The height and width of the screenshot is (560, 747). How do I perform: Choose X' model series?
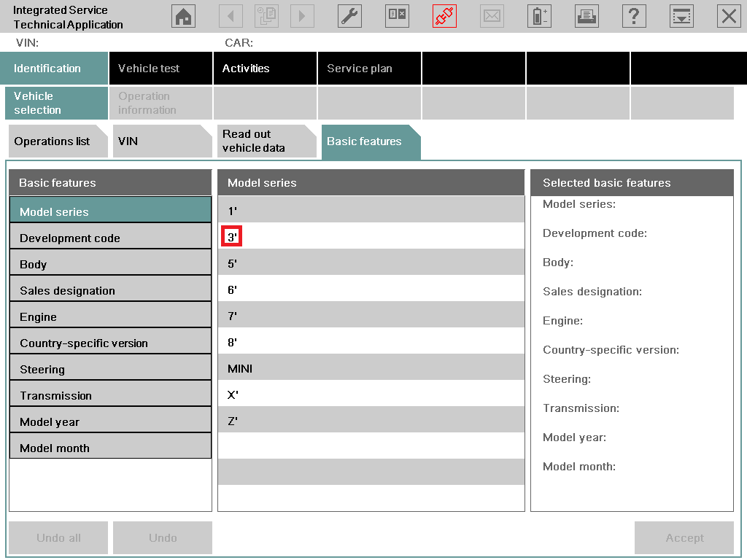[371, 393]
